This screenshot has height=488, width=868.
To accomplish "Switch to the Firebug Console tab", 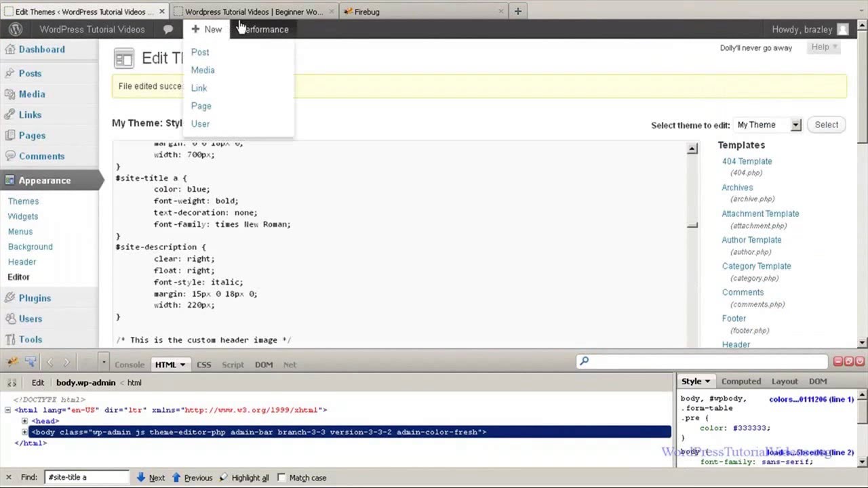I will [x=130, y=365].
